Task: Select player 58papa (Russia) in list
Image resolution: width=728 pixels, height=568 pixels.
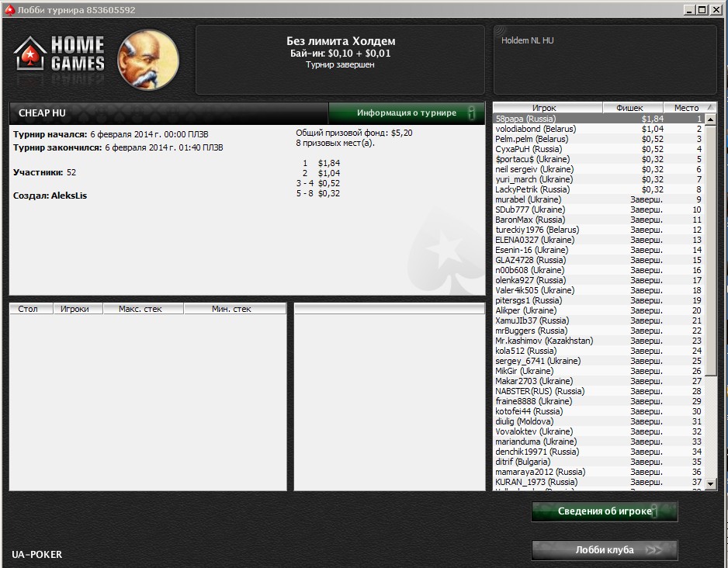Action: pyautogui.click(x=599, y=119)
